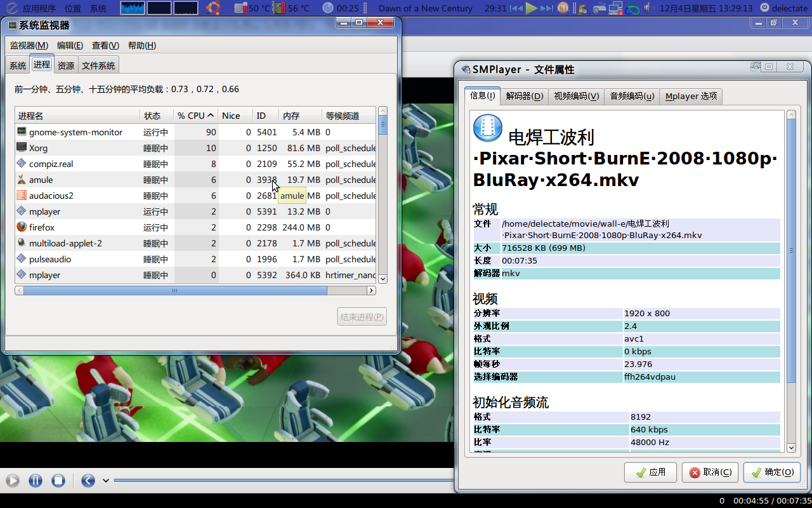Click process list vertical scrollbar
Viewport: 812px width, 508px height.
(x=383, y=194)
